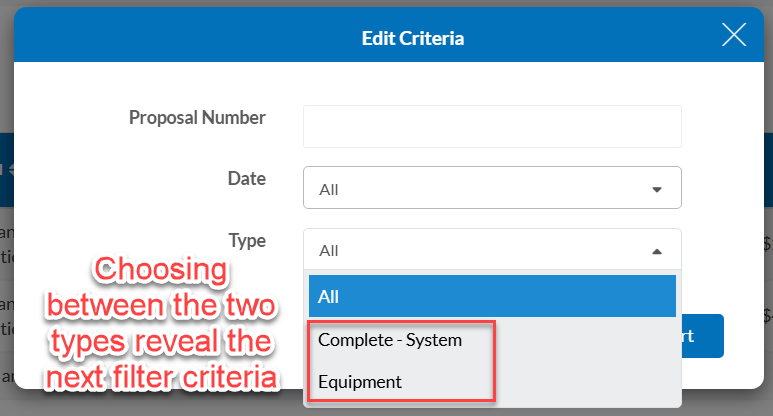Click the partially hidden blue button
This screenshot has height=416, width=773.
[x=703, y=336]
